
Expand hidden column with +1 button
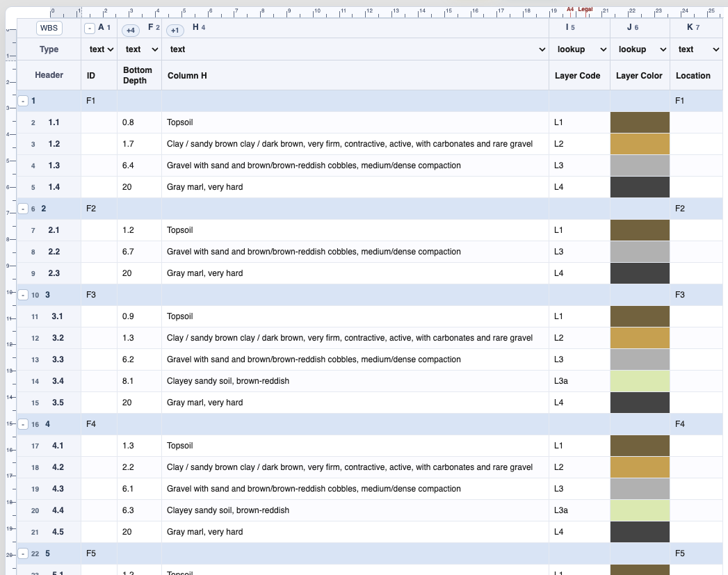pyautogui.click(x=175, y=31)
